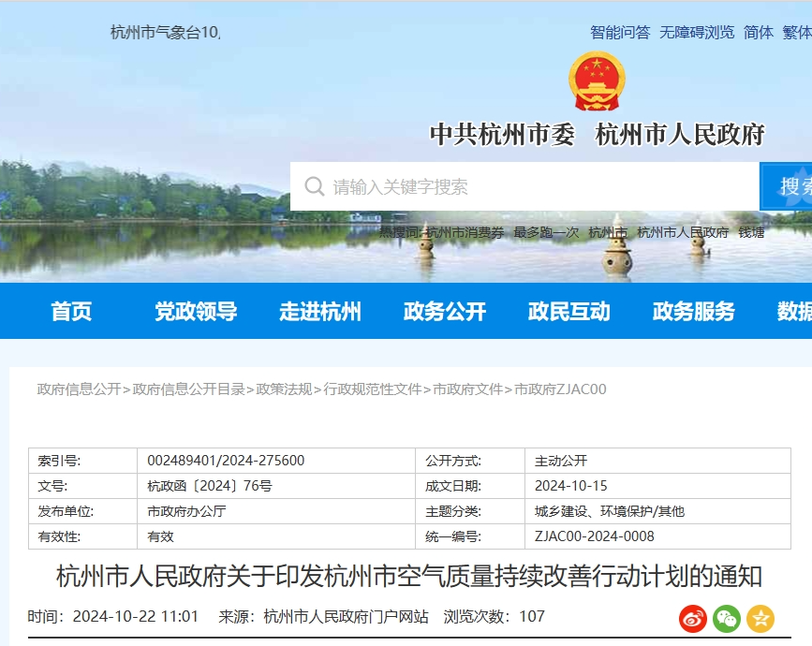Click the magnifier icon in search box
The image size is (812, 646).
pos(315,186)
